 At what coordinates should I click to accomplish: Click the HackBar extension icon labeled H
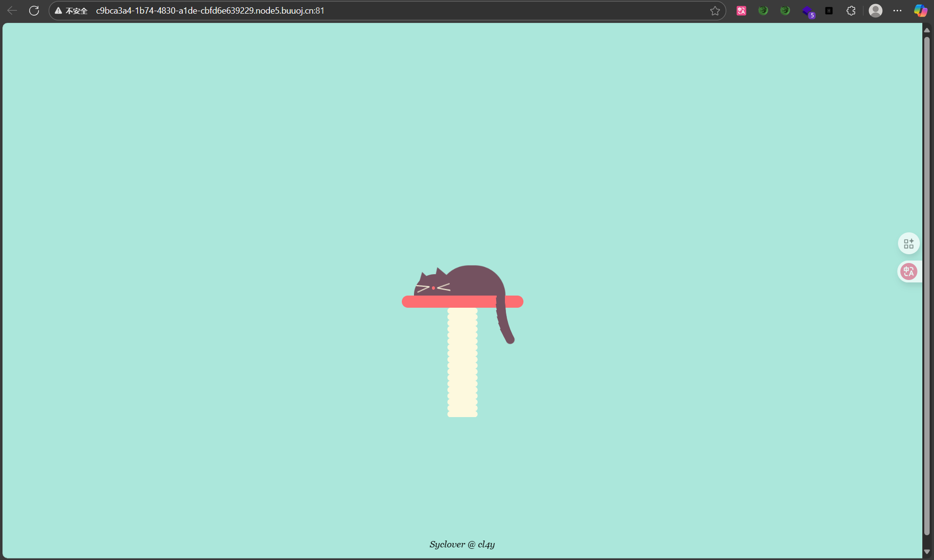[829, 11]
